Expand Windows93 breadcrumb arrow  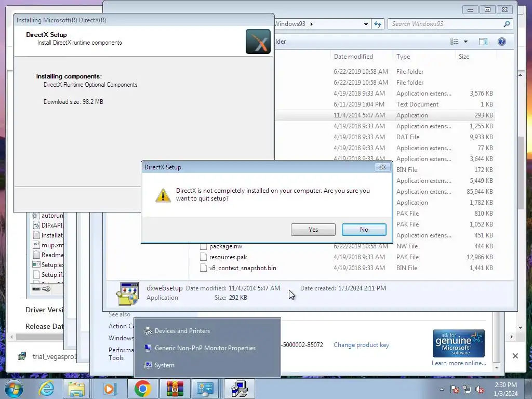[x=312, y=24]
